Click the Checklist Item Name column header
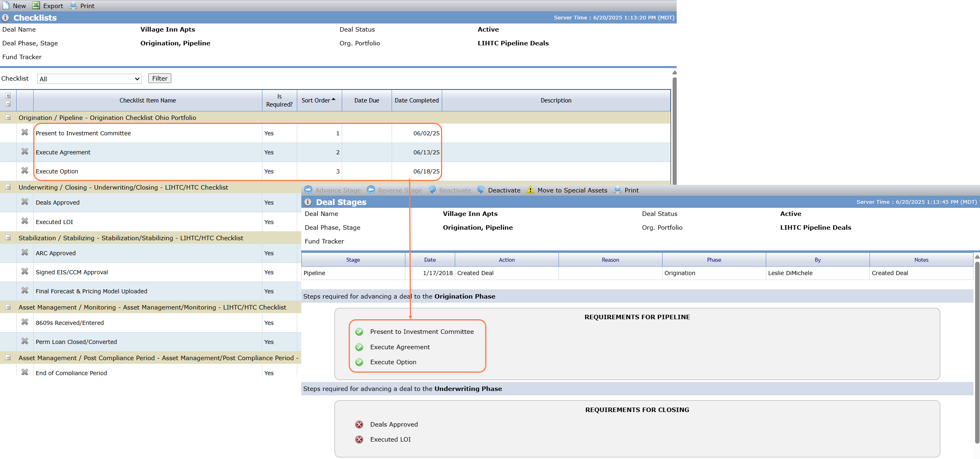Viewport: 980px width, 459px height. [x=148, y=100]
